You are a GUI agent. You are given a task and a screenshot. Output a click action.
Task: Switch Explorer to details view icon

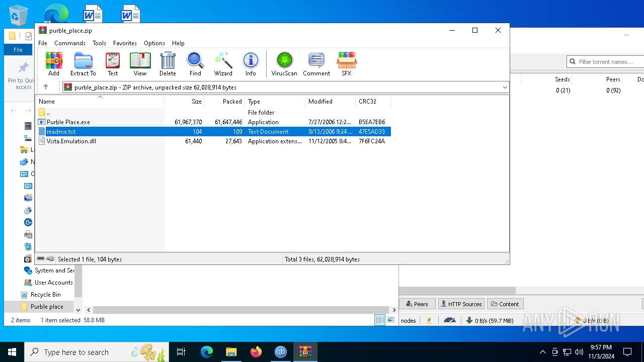pos(380,320)
